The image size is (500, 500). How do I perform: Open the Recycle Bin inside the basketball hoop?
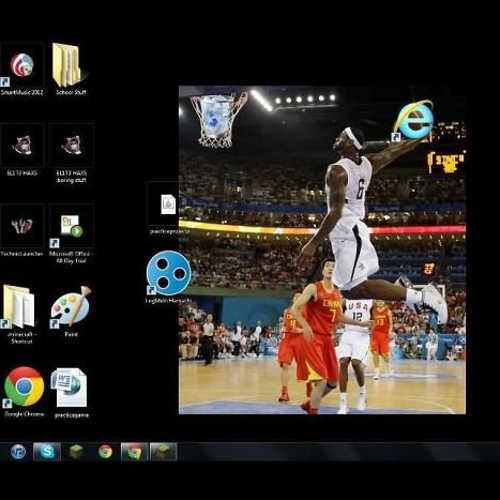[215, 117]
